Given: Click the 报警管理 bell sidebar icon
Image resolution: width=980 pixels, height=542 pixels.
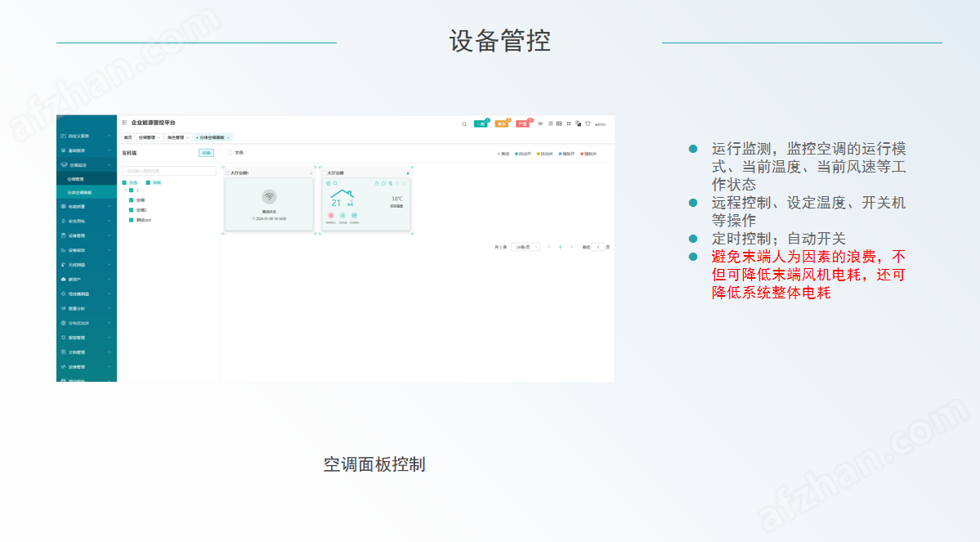Looking at the screenshot, I should (x=63, y=338).
